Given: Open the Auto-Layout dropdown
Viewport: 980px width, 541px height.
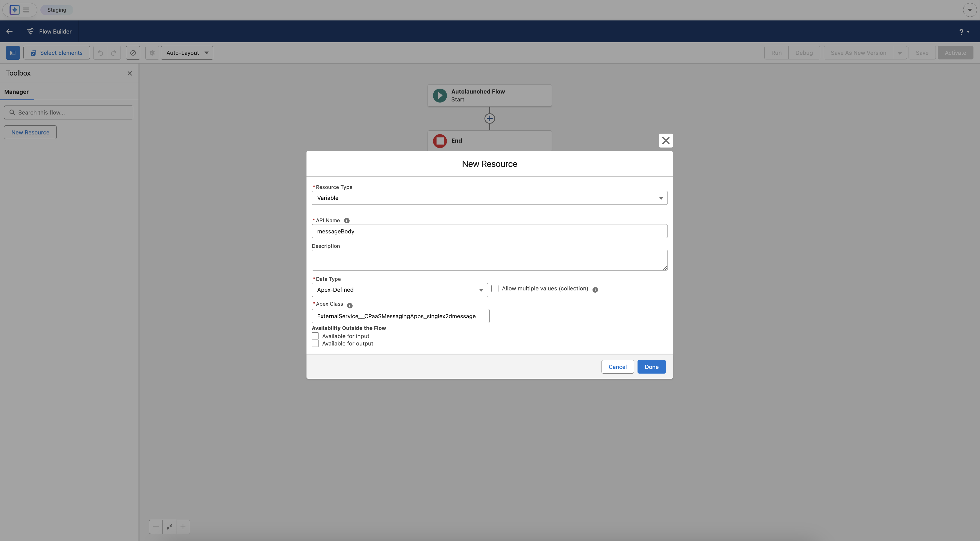Looking at the screenshot, I should (187, 53).
